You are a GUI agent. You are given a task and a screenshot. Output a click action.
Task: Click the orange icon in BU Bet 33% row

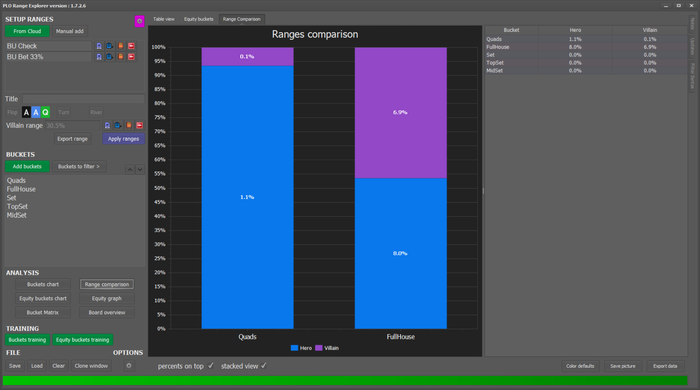coord(121,57)
